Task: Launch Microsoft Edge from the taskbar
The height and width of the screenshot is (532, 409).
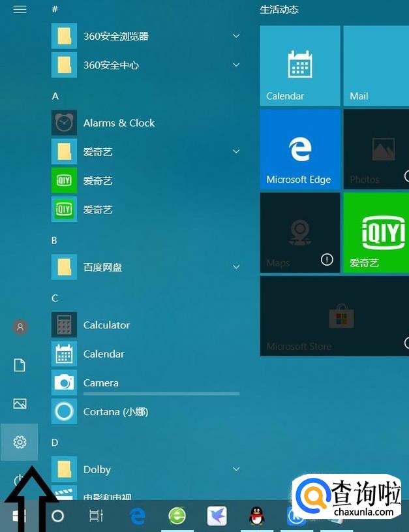Action: [138, 516]
